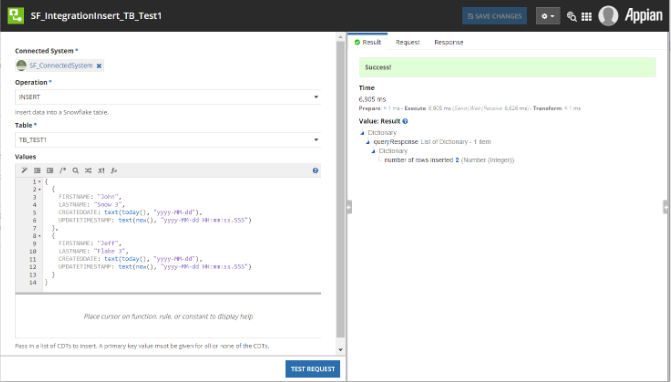
Task: Collapse code fold arrow at line 8
Action: [40, 236]
